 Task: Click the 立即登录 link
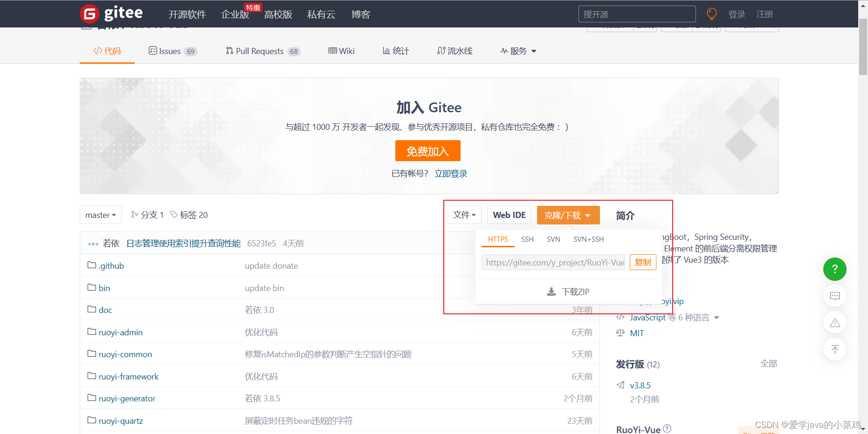(x=451, y=174)
